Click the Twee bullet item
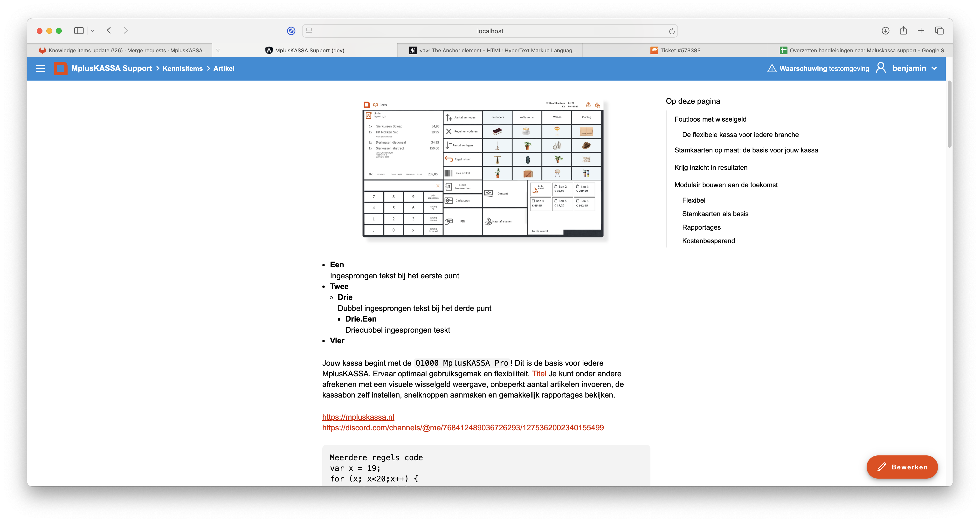Viewport: 980px width, 522px height. [x=339, y=286]
